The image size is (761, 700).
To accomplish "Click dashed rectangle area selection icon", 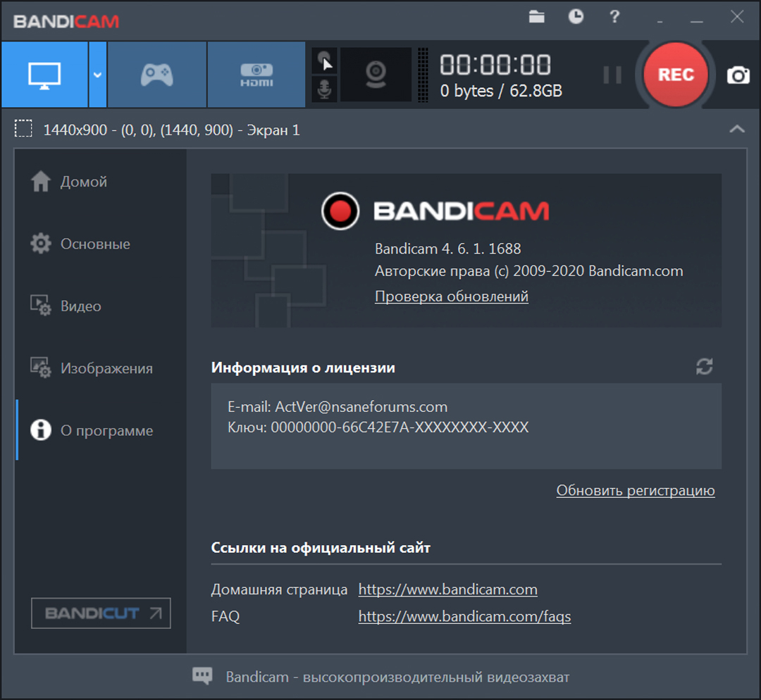I will click(23, 129).
